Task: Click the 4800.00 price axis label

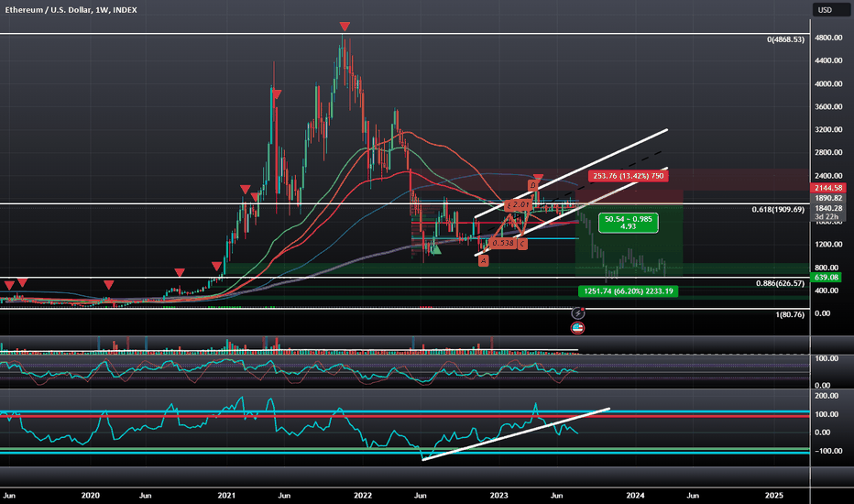Action: (828, 38)
